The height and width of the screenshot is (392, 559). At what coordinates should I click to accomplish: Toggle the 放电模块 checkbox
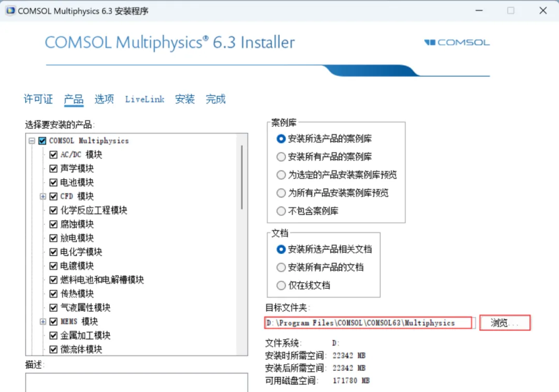(53, 238)
